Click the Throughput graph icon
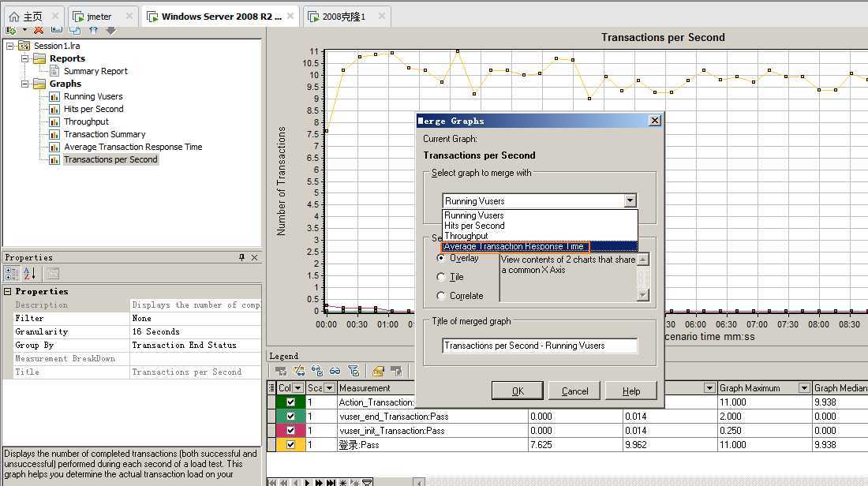This screenshot has width=868, height=486. point(54,121)
